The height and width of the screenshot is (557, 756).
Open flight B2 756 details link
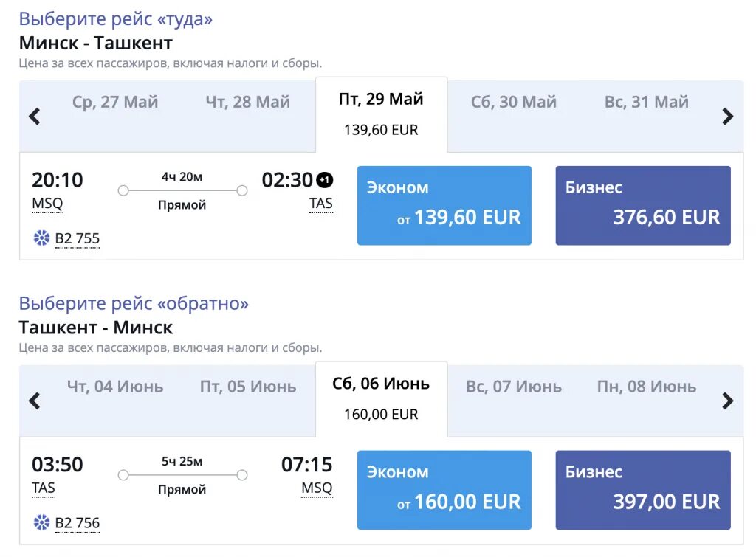click(x=77, y=523)
